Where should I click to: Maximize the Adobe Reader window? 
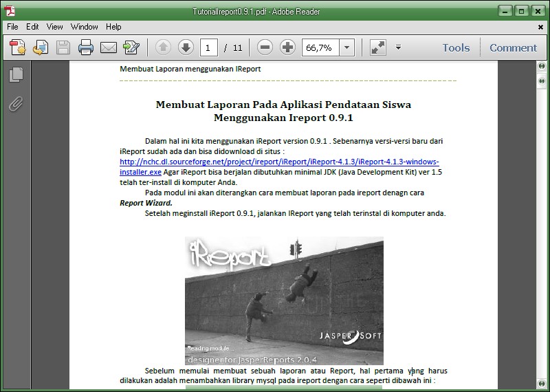click(x=522, y=11)
